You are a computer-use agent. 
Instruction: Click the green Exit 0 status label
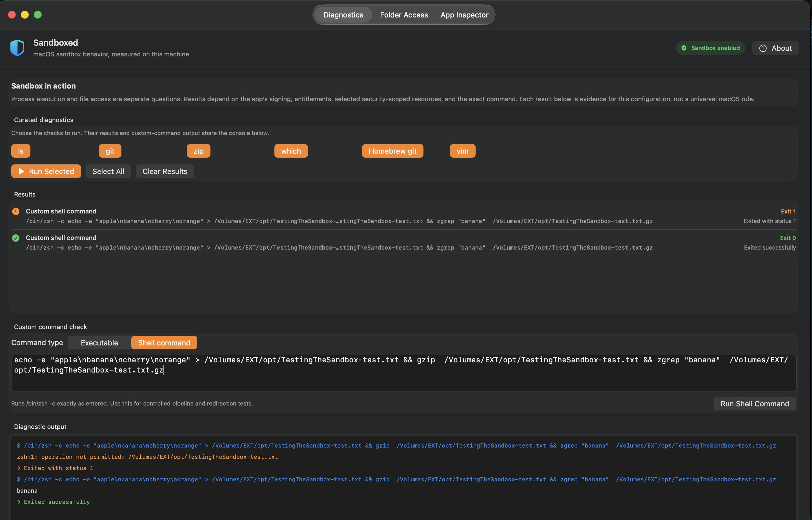pyautogui.click(x=788, y=238)
